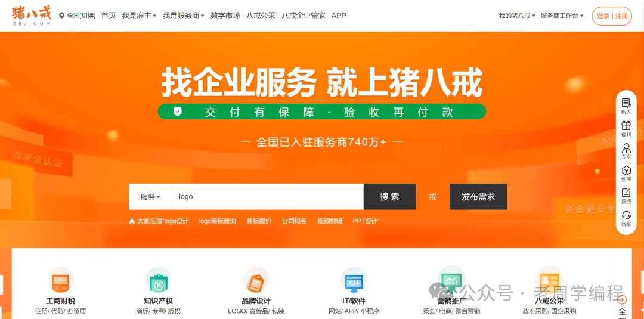Open the 服务 search type dropdown

[150, 197]
